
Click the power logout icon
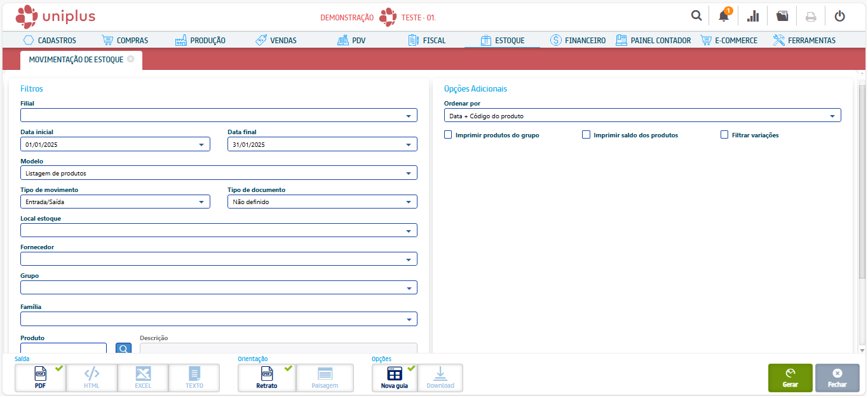(x=839, y=16)
